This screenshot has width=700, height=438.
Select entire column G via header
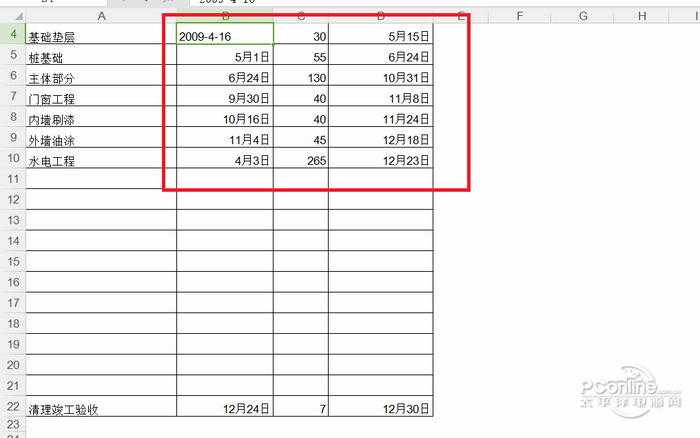583,16
